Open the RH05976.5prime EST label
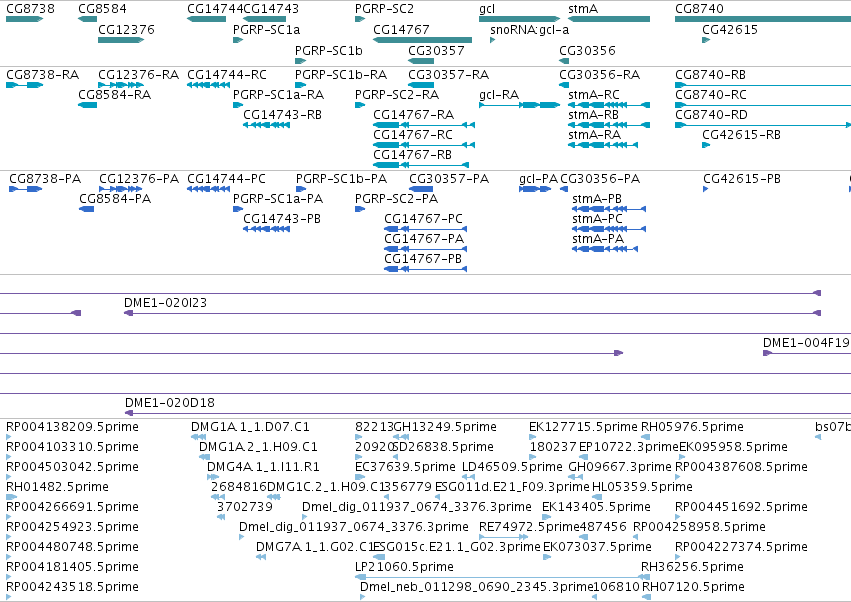The width and height of the screenshot is (851, 602). pos(693,427)
